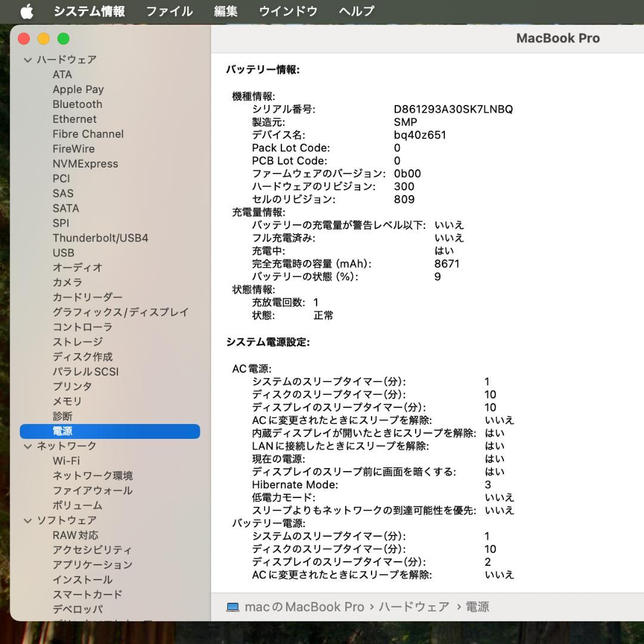
Task: Click the mac の MacBook Pro breadcrumb link
Action: click(304, 606)
